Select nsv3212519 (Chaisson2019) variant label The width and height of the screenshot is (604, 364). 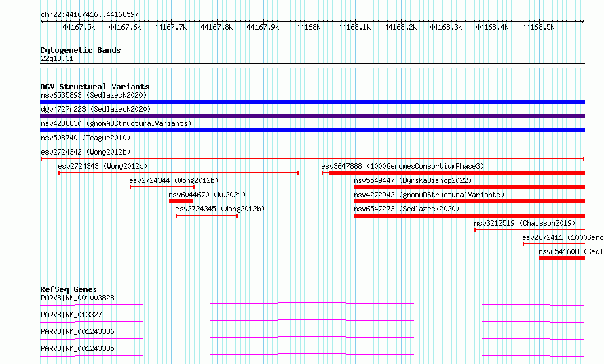[525, 223]
